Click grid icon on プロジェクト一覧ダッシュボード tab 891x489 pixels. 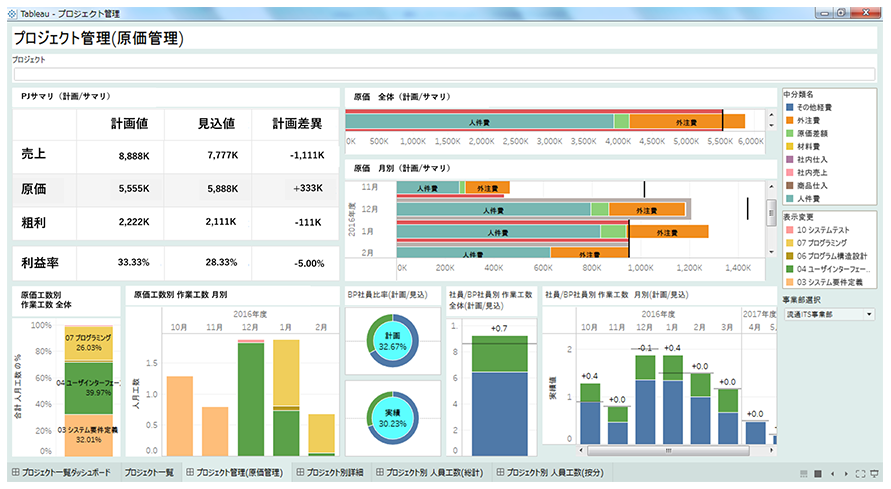[x=16, y=472]
